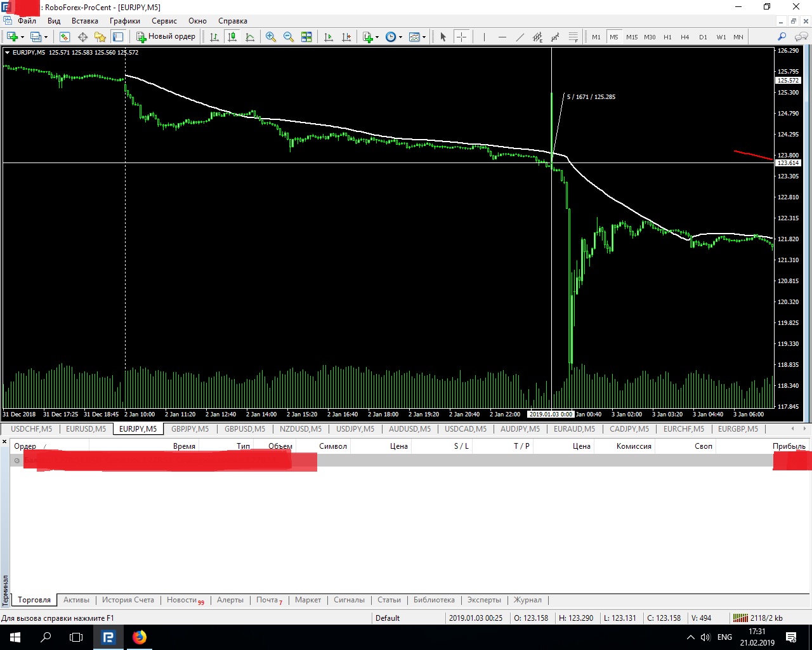Screen dimensions: 812x650
Task: Draw a vertical line tool
Action: click(x=484, y=37)
